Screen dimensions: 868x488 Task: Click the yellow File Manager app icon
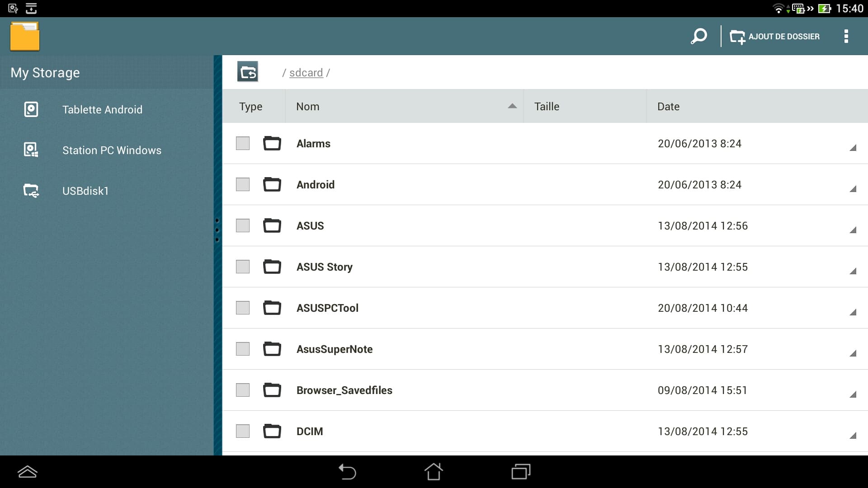[x=25, y=36]
